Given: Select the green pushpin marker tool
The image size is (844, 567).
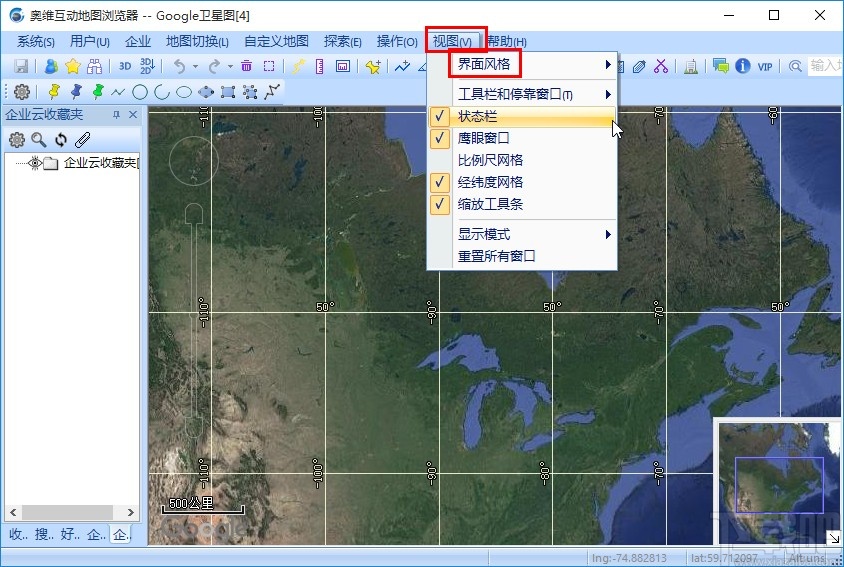Looking at the screenshot, I should coord(97,92).
